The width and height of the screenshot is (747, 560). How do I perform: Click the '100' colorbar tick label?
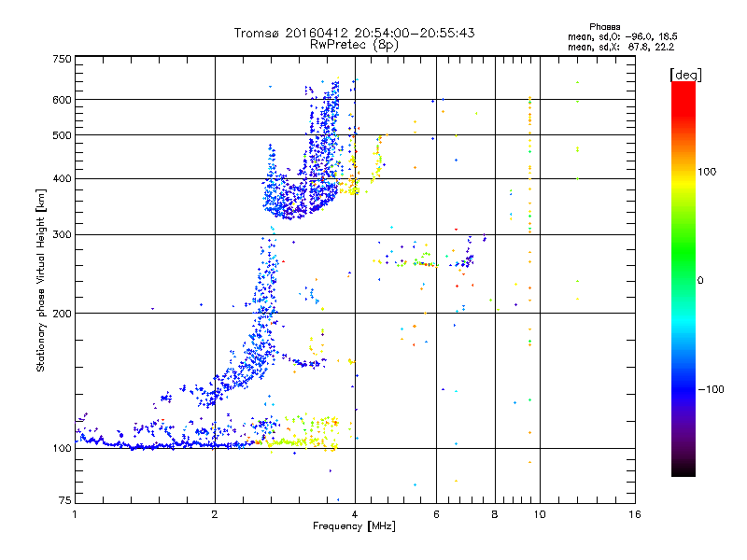click(707, 172)
